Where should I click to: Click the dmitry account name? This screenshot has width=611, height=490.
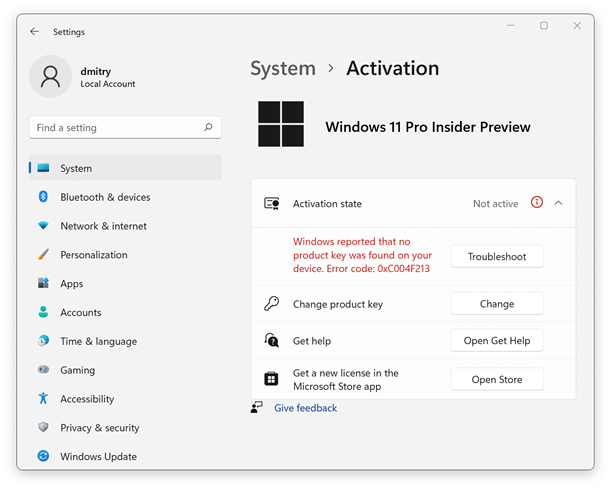pos(96,71)
